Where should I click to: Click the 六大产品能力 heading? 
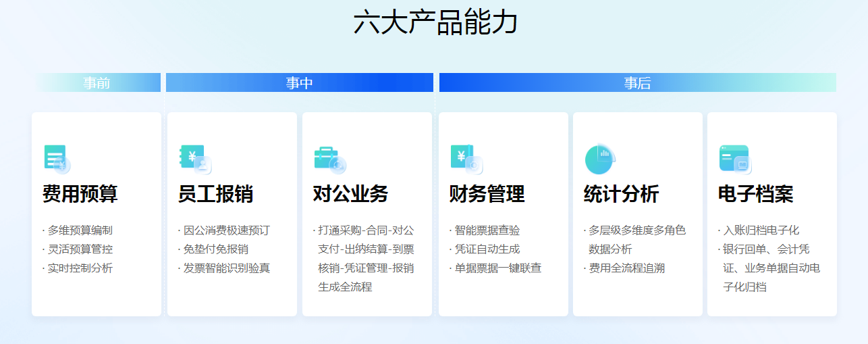tap(435, 22)
